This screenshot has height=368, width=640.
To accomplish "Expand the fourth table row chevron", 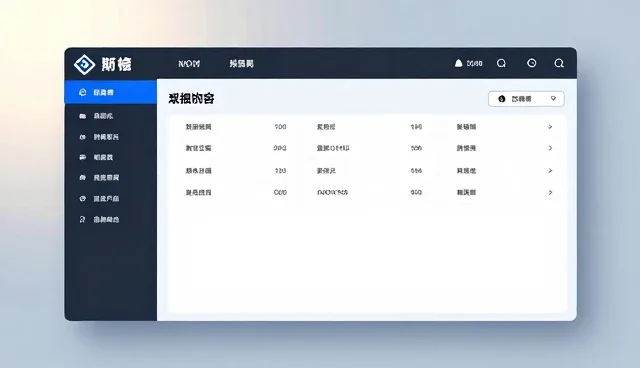I will click(550, 192).
